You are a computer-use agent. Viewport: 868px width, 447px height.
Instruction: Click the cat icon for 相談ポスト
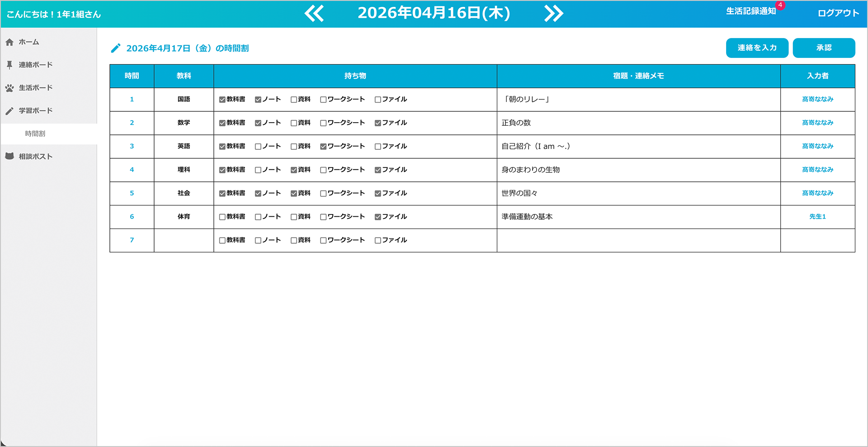pyautogui.click(x=9, y=156)
